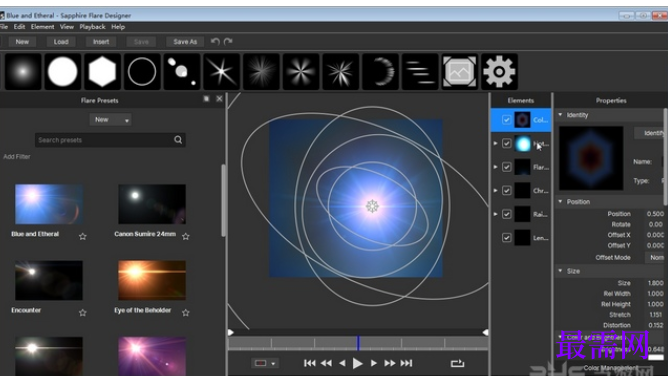
Task: Close the Flare Presets panel
Action: 219,99
